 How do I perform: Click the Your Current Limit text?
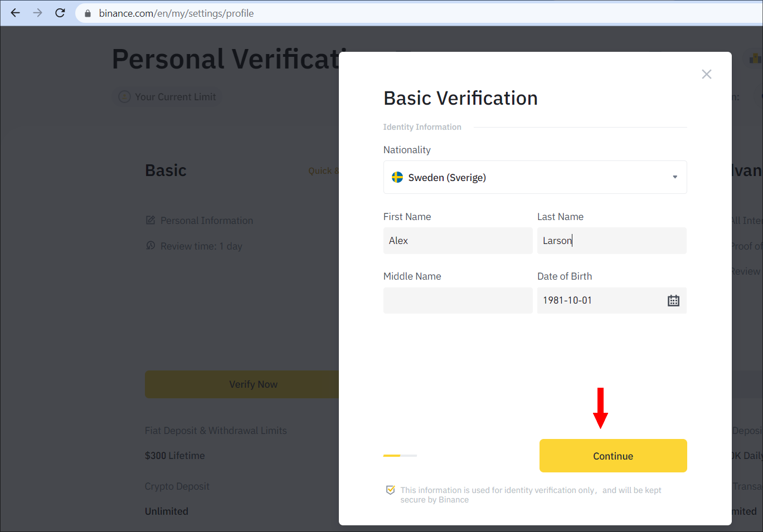[x=176, y=97]
